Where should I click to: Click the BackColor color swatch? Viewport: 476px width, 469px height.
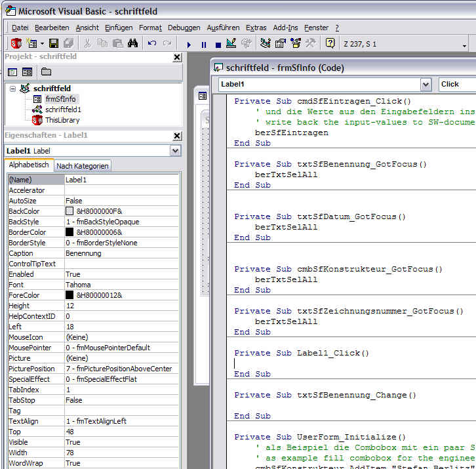pos(69,211)
